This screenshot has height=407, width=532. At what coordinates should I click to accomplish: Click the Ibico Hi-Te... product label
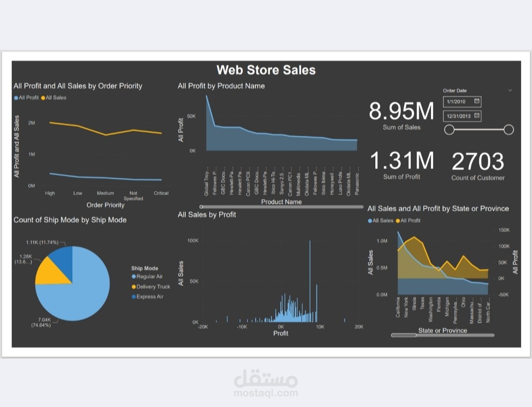point(273,180)
